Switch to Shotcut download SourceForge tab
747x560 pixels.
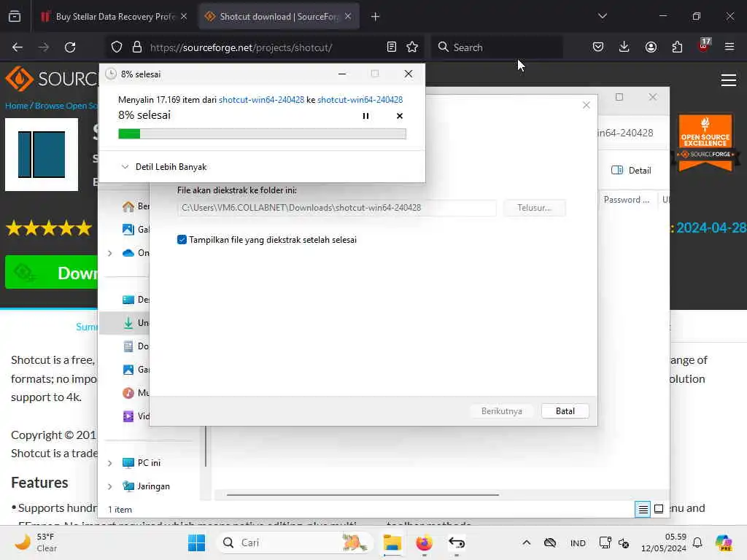click(x=279, y=17)
